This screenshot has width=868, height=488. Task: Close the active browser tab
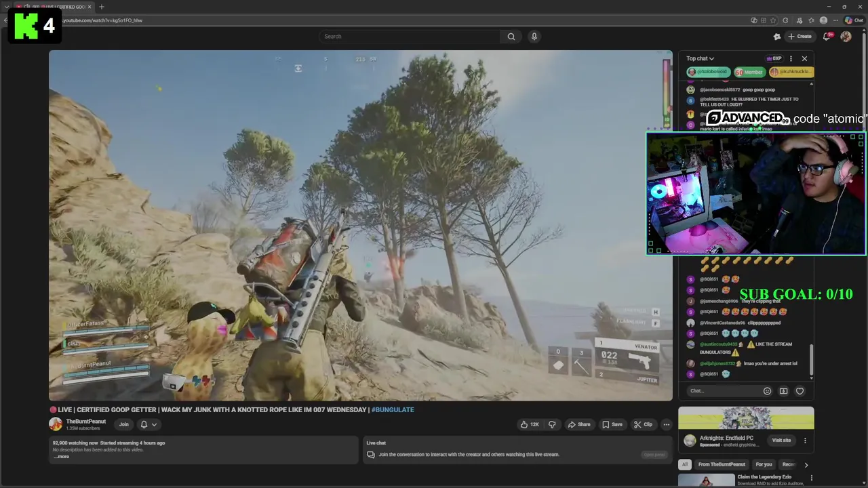(x=90, y=7)
